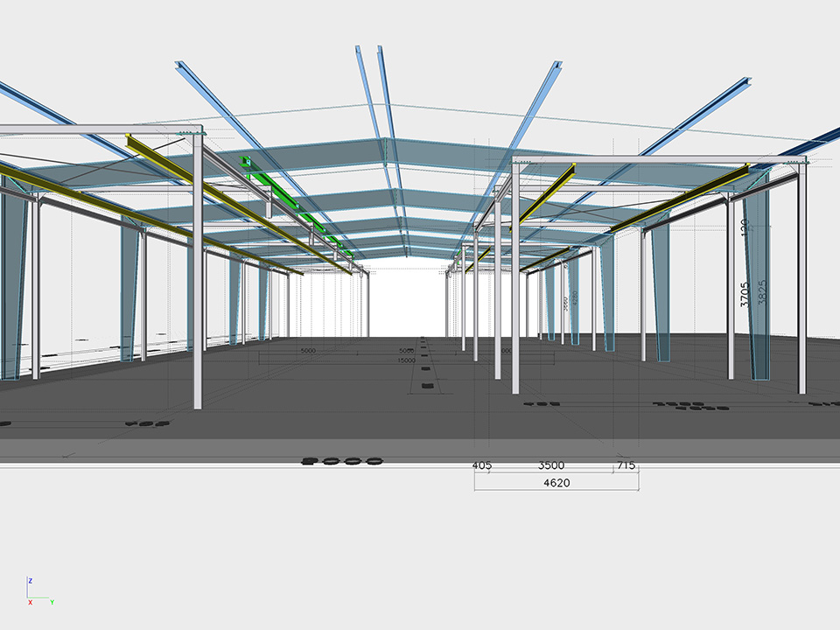Click the 405 dimension value
This screenshot has width=840, height=630.
[481, 465]
